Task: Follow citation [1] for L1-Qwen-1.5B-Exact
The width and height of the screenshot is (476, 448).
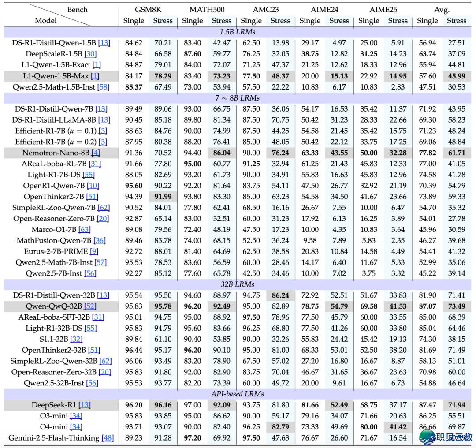Action: click(x=97, y=65)
